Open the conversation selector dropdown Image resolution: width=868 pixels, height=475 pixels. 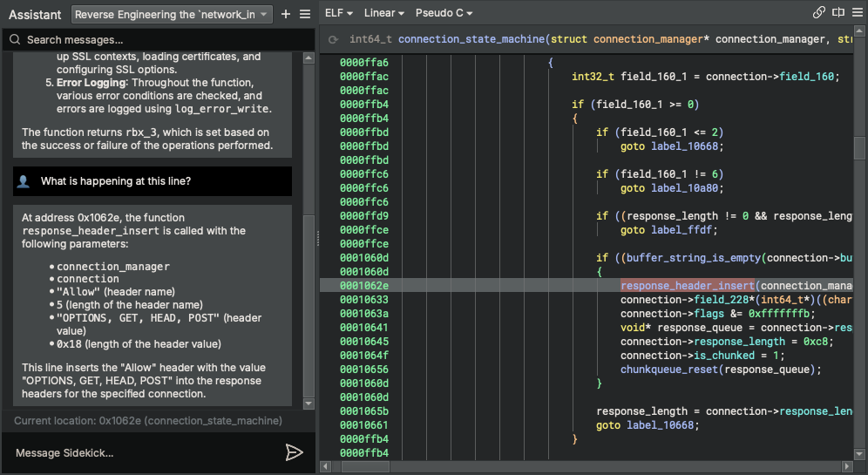pyautogui.click(x=172, y=15)
